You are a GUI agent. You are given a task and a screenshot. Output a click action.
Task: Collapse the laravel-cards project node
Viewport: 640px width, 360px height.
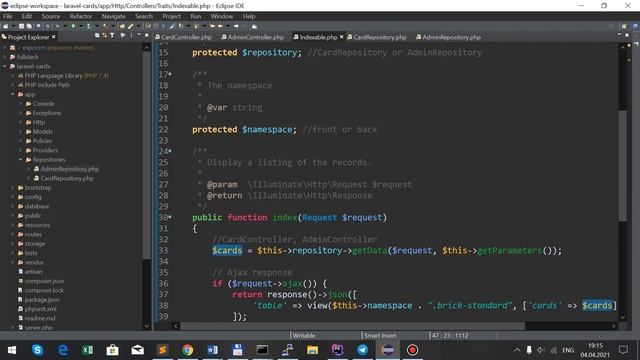pos(5,66)
